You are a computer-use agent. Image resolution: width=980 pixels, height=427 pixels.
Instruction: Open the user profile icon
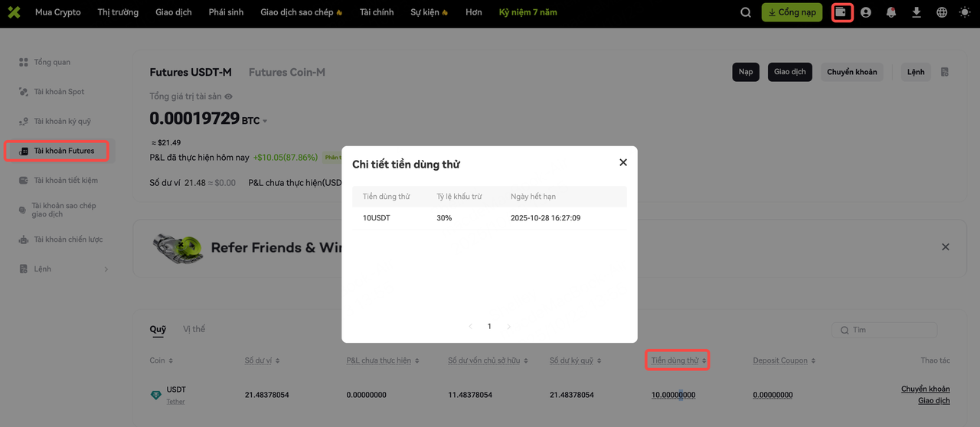866,12
